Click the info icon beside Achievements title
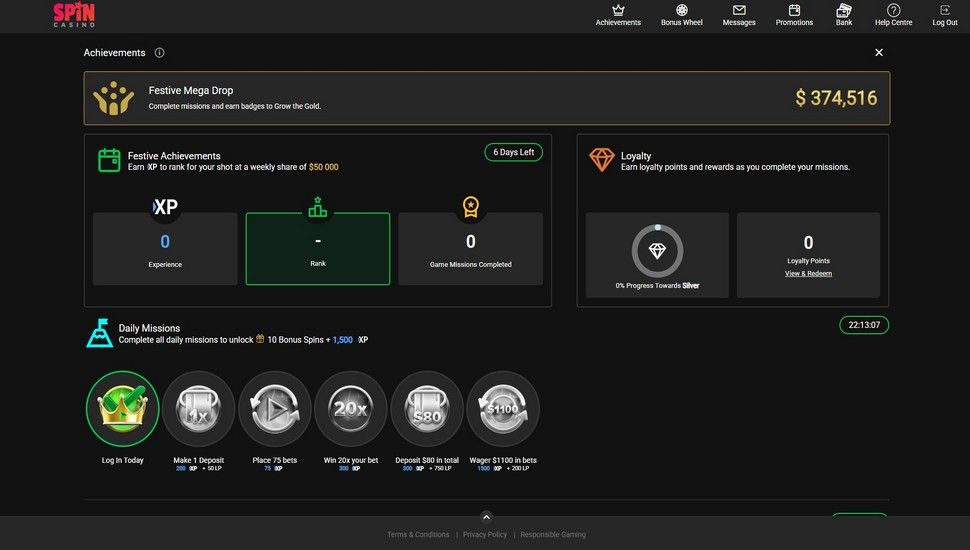 pos(160,53)
